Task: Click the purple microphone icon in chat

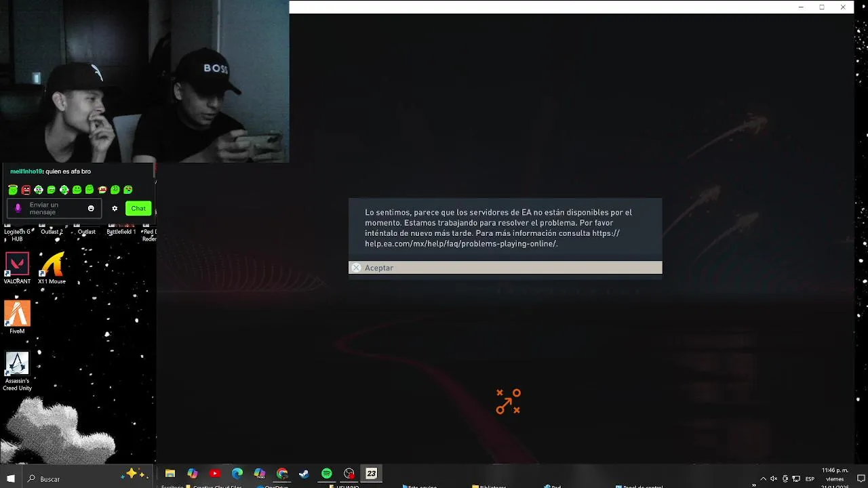Action: [x=18, y=208]
